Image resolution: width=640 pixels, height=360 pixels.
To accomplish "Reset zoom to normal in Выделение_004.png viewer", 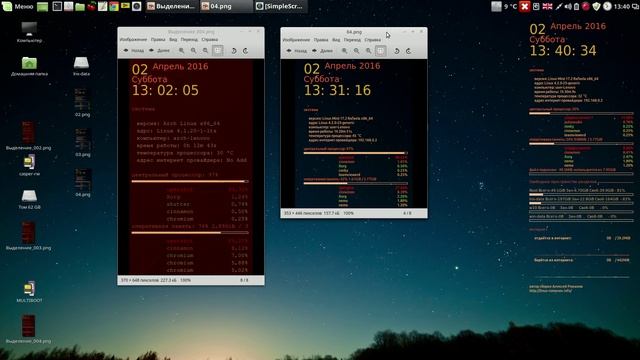I will tap(205, 51).
